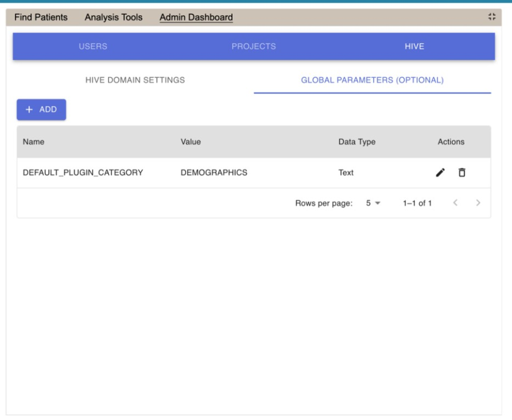
Task: Click the Value column header
Action: (191, 142)
